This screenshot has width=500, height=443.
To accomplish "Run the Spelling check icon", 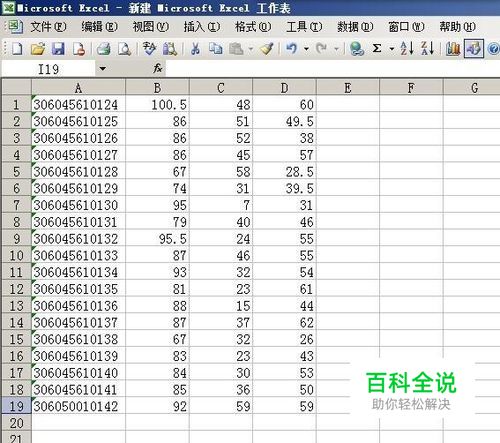I will [149, 49].
